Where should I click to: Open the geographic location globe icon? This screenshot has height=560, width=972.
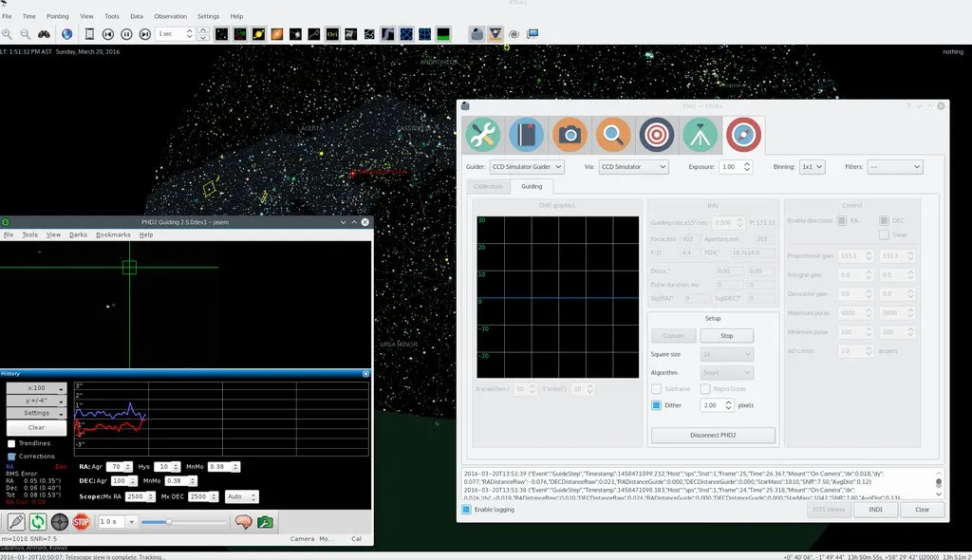[67, 34]
